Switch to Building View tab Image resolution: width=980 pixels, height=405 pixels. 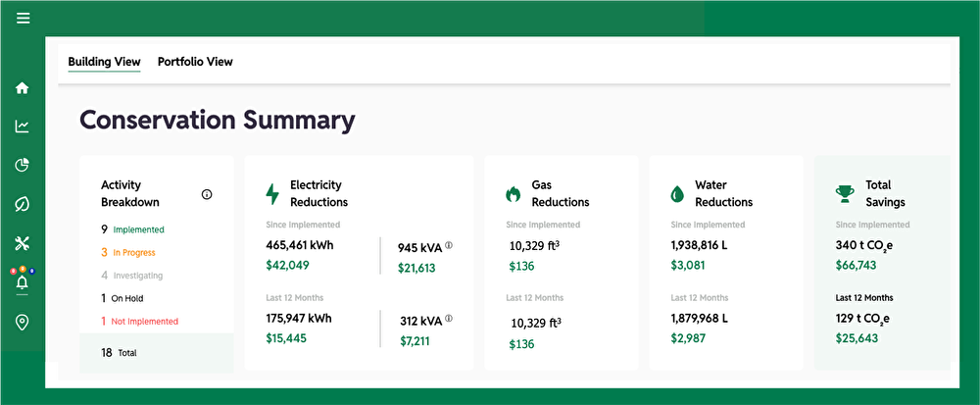(104, 62)
